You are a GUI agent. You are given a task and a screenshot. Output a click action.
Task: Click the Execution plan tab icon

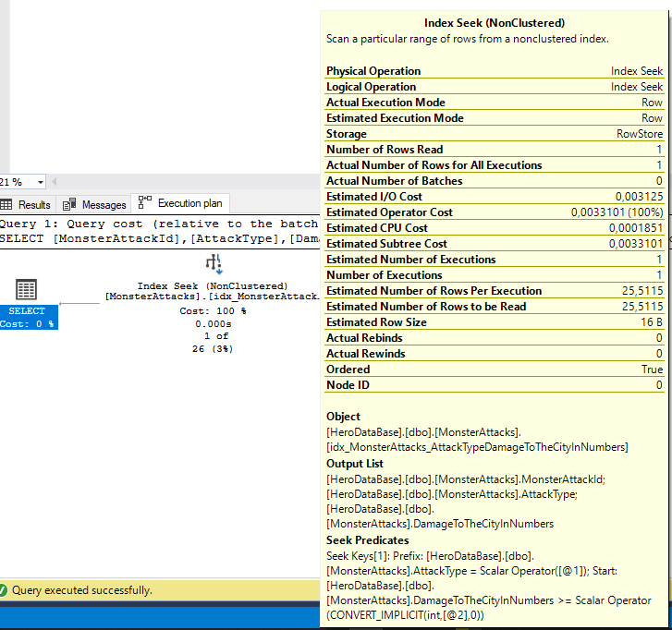pyautogui.click(x=145, y=202)
